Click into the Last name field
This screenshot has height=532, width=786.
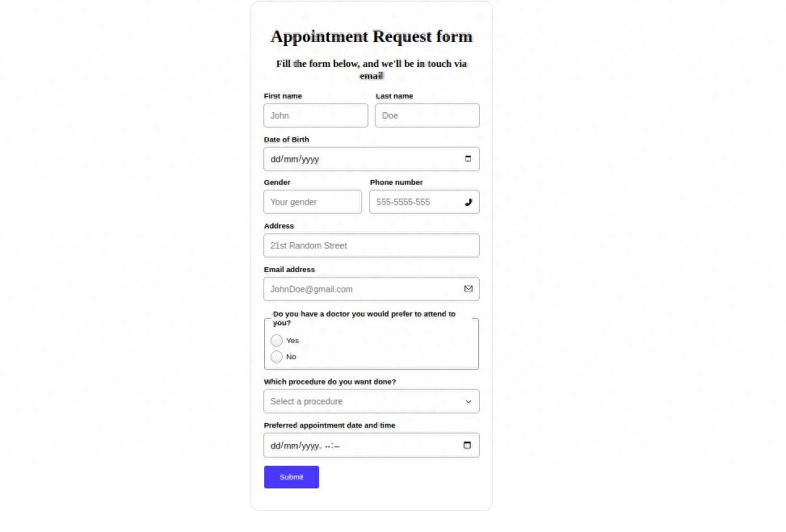pyautogui.click(x=427, y=115)
